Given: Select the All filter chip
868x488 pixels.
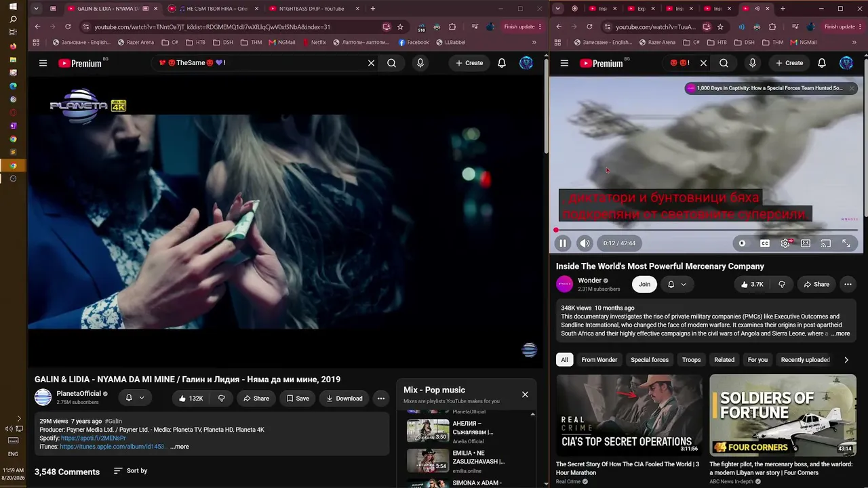Looking at the screenshot, I should click(564, 360).
